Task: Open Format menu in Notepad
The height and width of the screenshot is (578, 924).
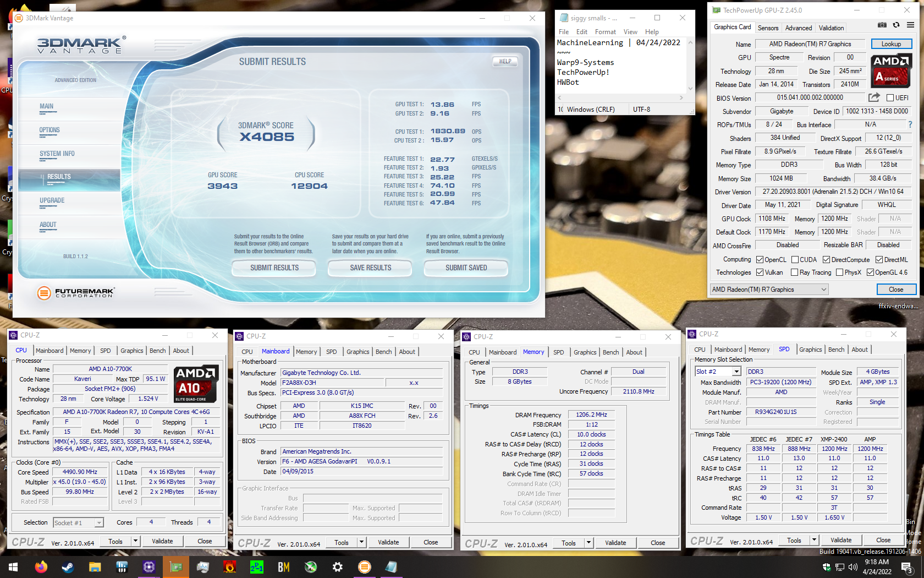Action: coord(605,32)
